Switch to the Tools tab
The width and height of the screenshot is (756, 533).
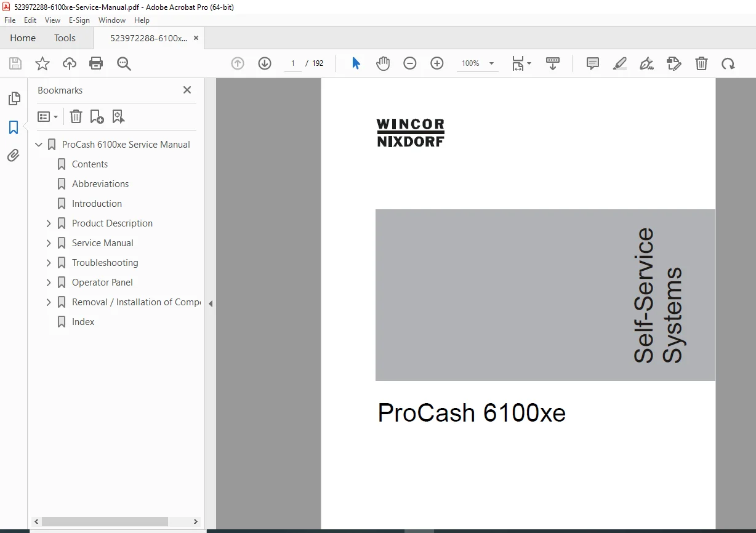tap(65, 38)
